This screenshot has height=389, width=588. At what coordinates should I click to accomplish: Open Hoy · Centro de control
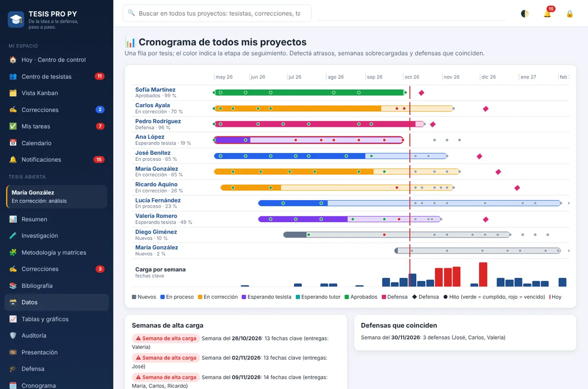point(57,60)
